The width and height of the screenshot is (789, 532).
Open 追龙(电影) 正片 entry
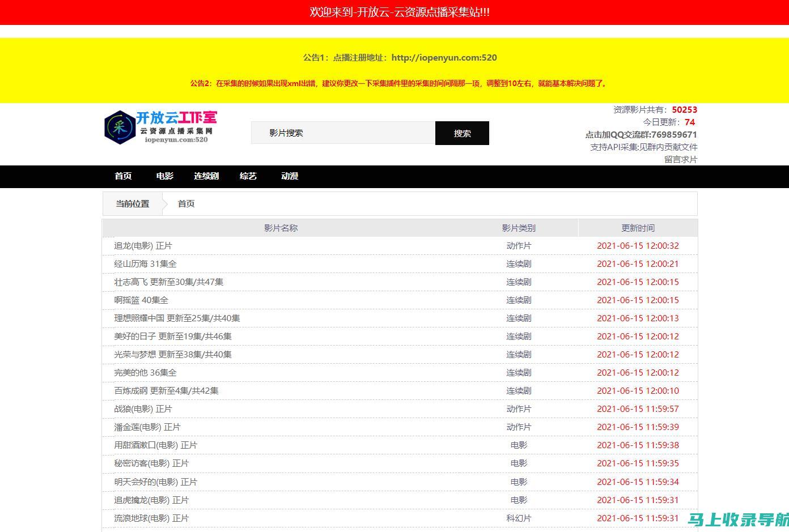coord(143,245)
